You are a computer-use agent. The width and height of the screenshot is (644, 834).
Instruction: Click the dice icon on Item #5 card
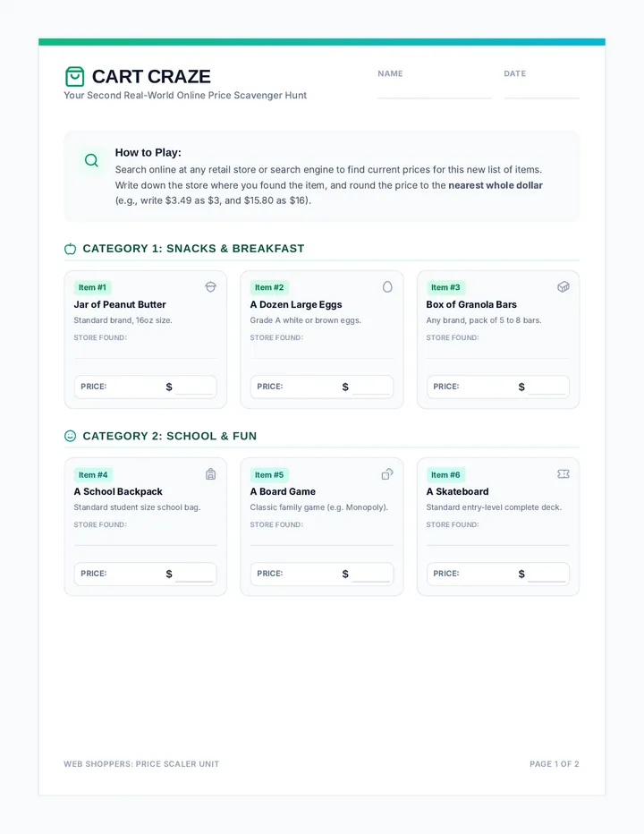(387, 474)
